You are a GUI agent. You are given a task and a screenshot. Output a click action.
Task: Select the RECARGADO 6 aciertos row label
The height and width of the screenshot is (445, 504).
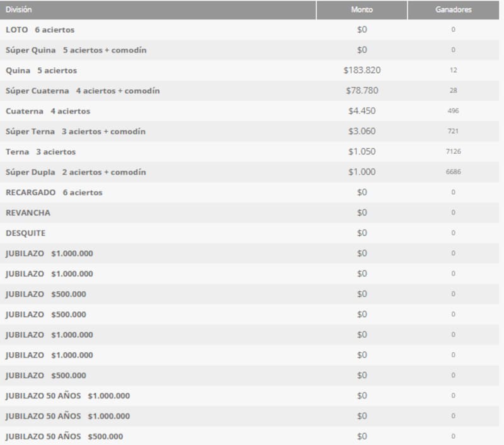click(x=54, y=192)
